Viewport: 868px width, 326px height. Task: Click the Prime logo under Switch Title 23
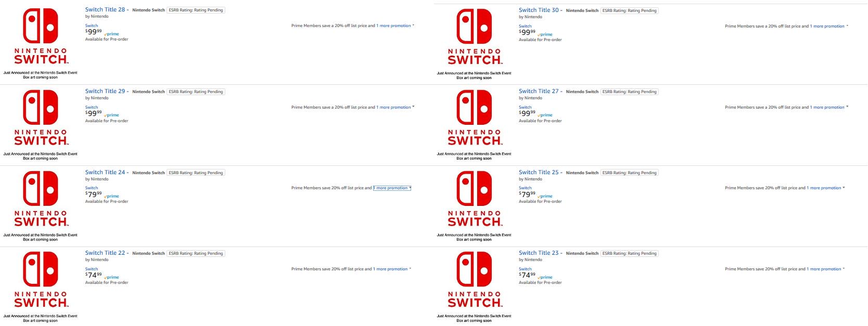click(544, 277)
